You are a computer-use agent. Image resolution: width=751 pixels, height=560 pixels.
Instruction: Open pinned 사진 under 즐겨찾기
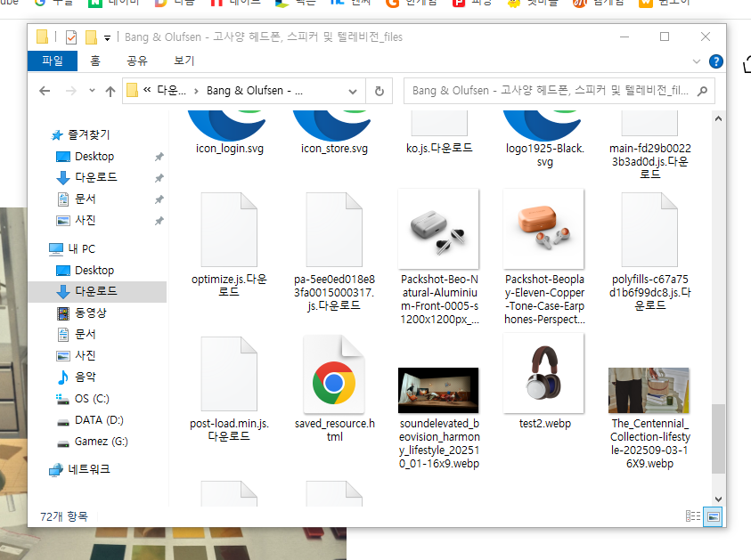coord(86,221)
